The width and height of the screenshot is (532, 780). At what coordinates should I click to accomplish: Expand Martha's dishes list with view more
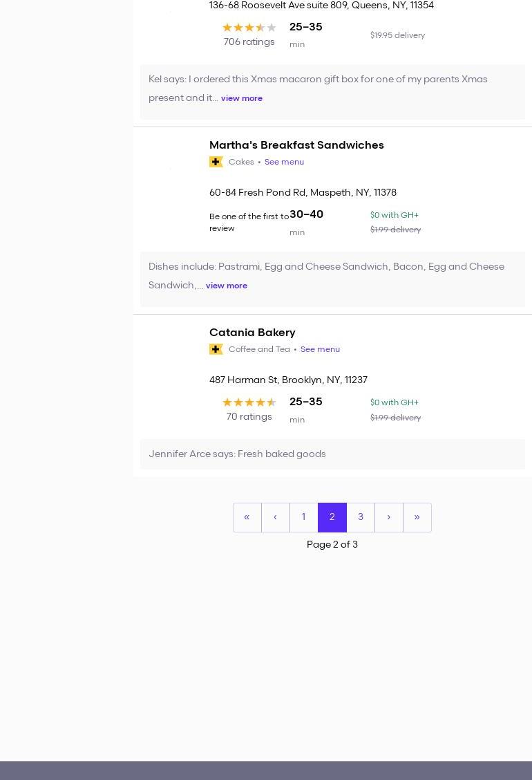pos(227,286)
